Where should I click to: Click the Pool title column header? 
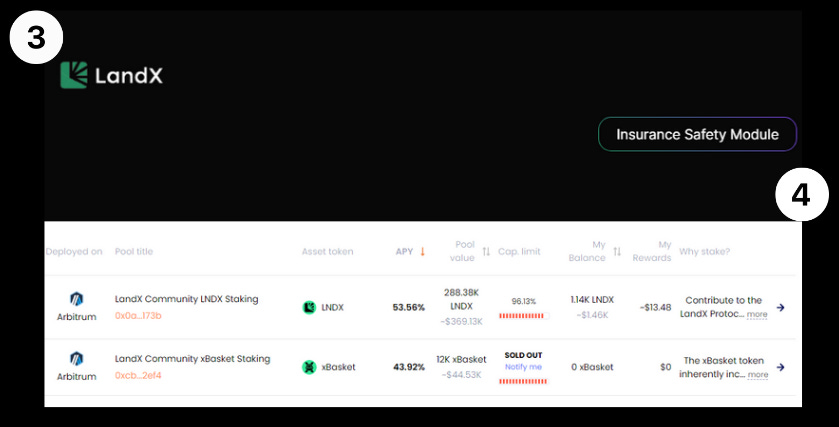point(134,251)
